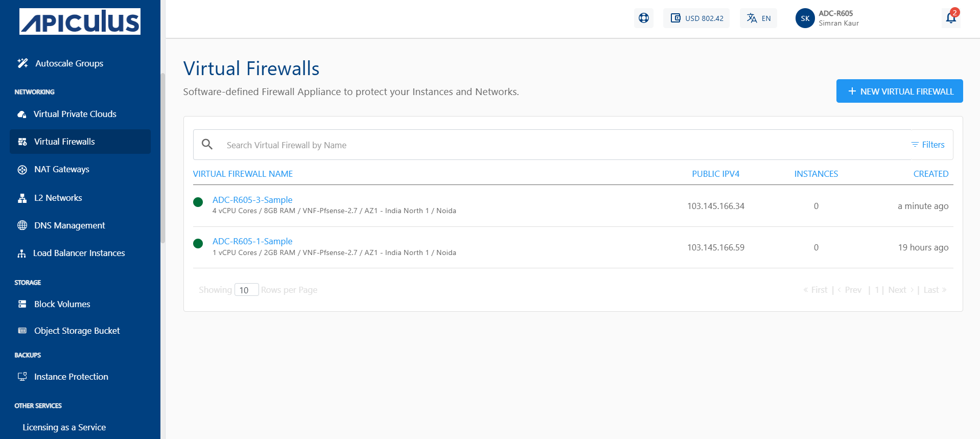Open the notifications bell
Image resolution: width=980 pixels, height=439 pixels.
click(951, 18)
